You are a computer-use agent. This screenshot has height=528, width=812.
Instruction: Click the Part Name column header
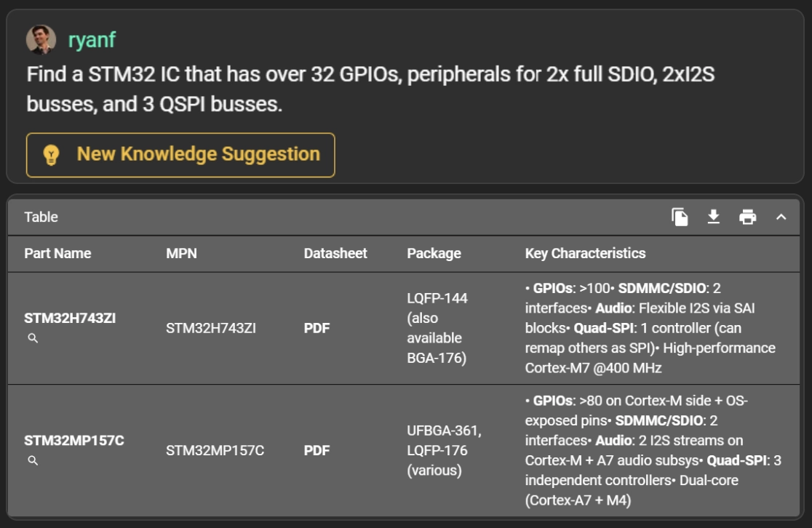(57, 253)
